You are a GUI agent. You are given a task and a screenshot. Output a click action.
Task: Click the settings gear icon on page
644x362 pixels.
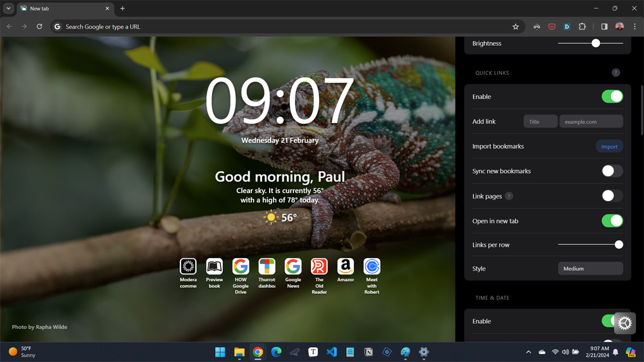[x=625, y=323]
